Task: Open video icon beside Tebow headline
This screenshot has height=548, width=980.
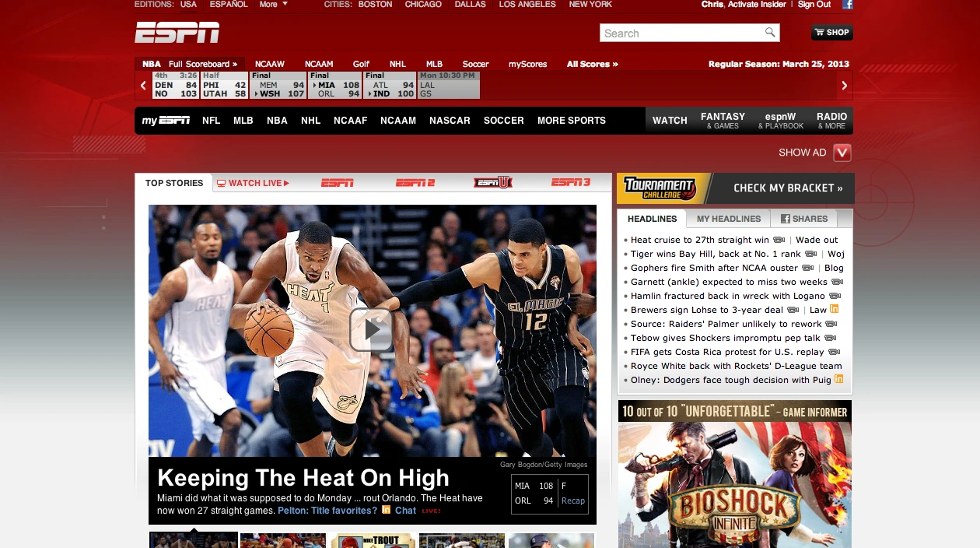Action: pyautogui.click(x=830, y=338)
